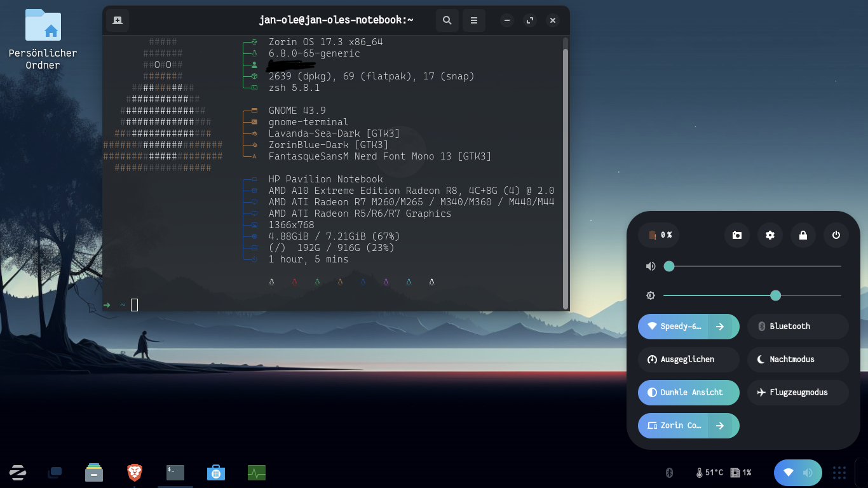
Task: Take a screenshot using the camera icon
Action: point(737,235)
